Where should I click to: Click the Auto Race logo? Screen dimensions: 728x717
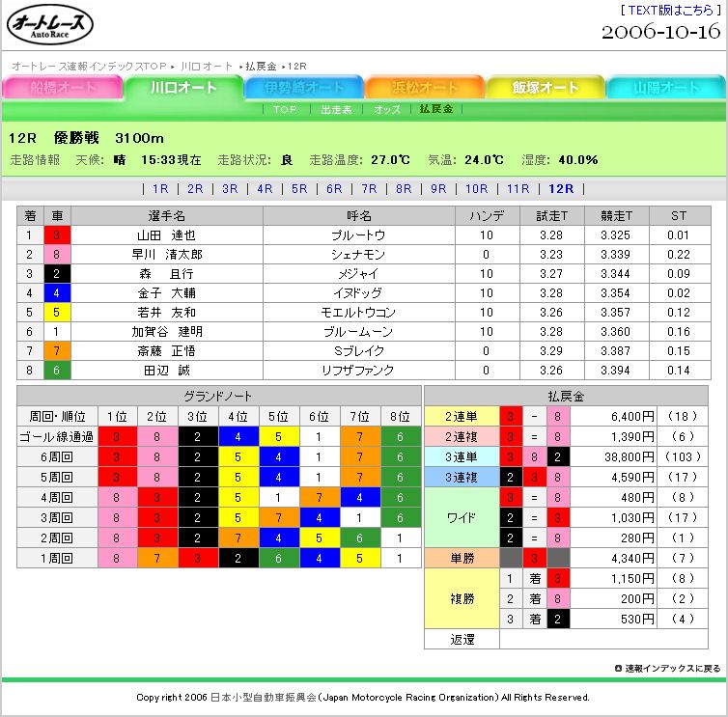(50, 25)
